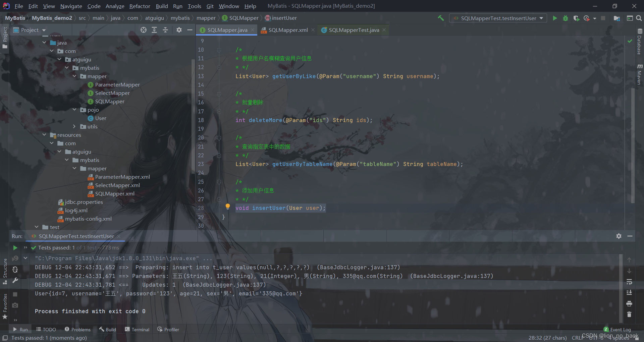
Task: Rerun failed tests icon
Action: (x=15, y=259)
